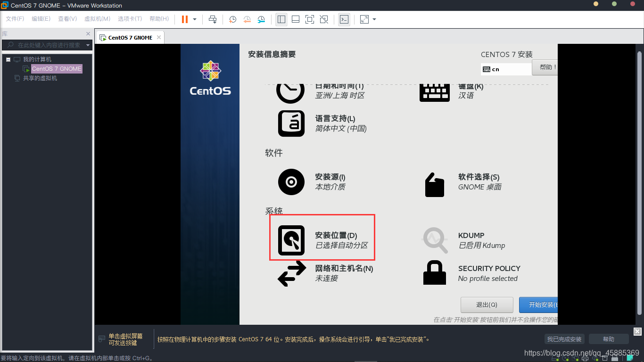Open the 文件(F) menu
Image resolution: width=644 pixels, height=362 pixels.
click(15, 19)
